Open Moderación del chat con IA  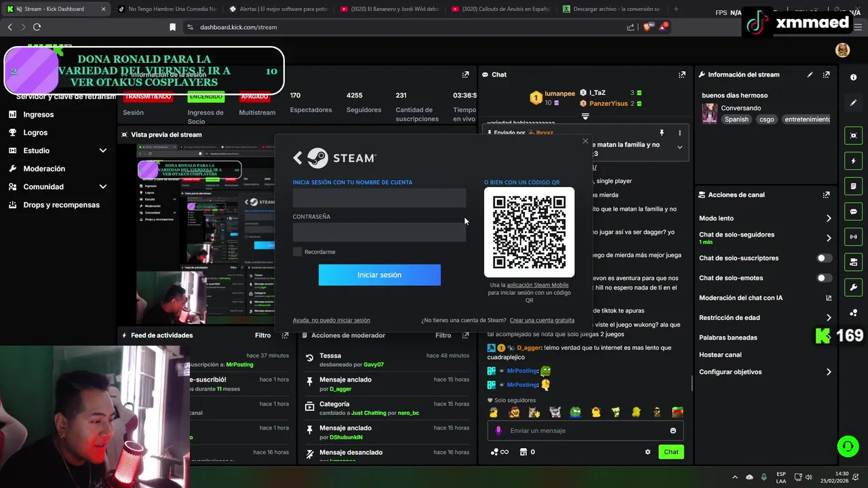[x=765, y=298]
